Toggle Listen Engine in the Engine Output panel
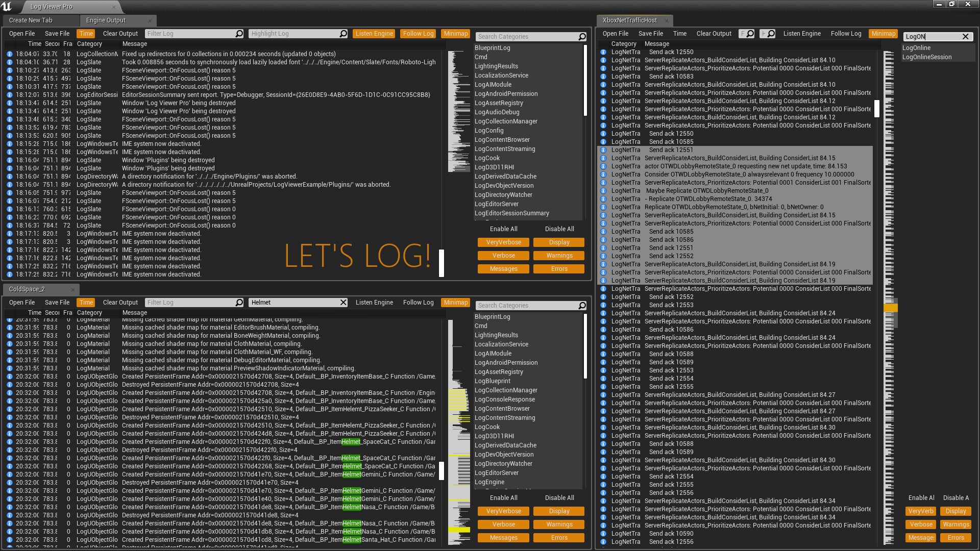The width and height of the screenshot is (980, 551). (x=374, y=34)
